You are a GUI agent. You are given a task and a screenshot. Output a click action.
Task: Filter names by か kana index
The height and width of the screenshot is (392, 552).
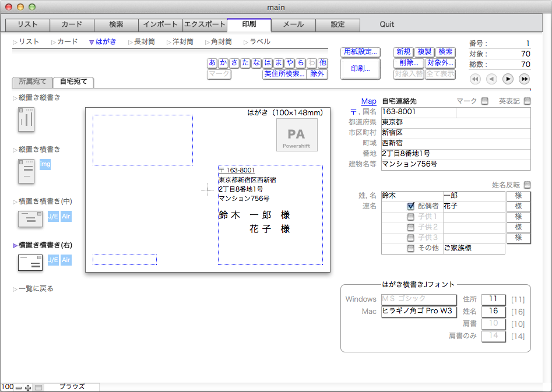point(223,63)
